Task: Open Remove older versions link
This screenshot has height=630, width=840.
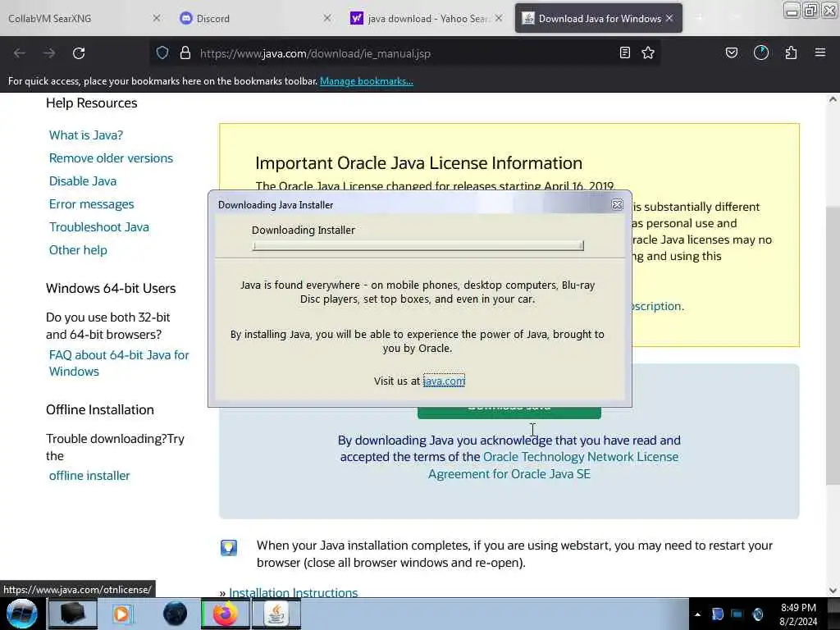Action: [x=111, y=158]
